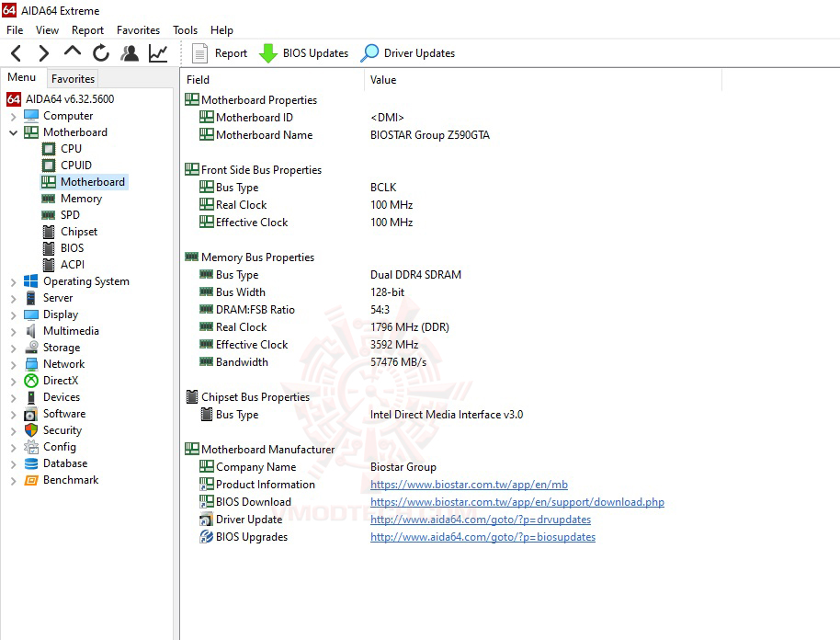Expand the Multimedia tree node
840x640 pixels.
(14, 332)
